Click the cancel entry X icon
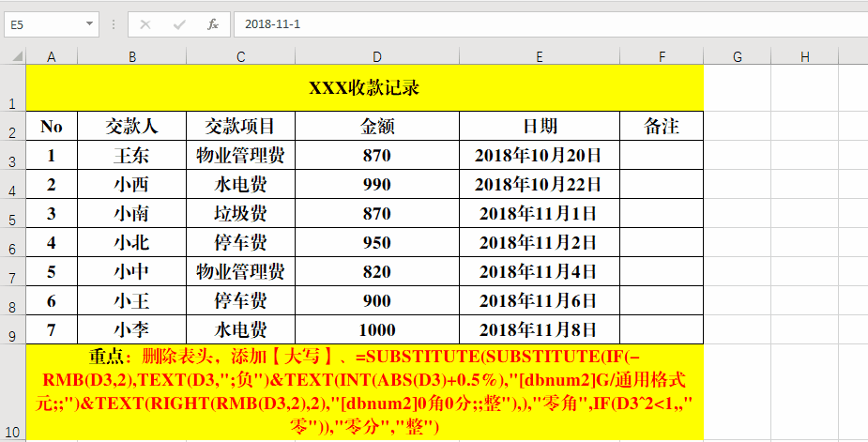The image size is (868, 442). [x=145, y=24]
